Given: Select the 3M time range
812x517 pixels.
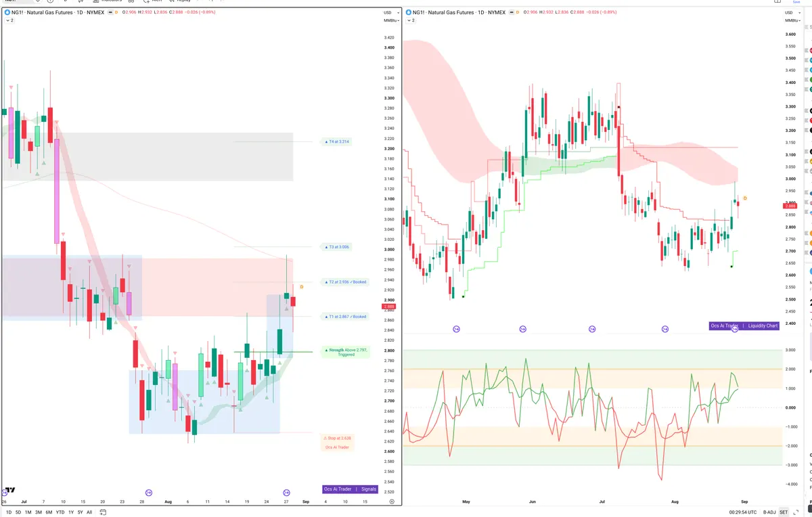Looking at the screenshot, I should pos(39,512).
